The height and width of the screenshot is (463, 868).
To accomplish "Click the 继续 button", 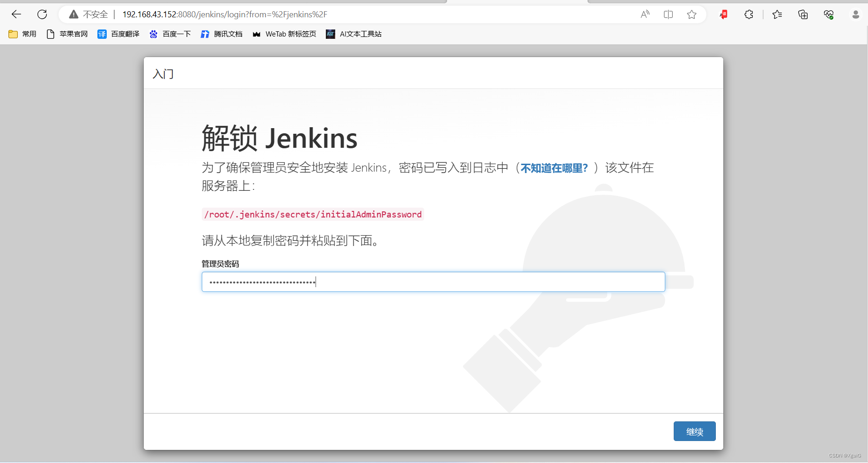I will pos(694,431).
